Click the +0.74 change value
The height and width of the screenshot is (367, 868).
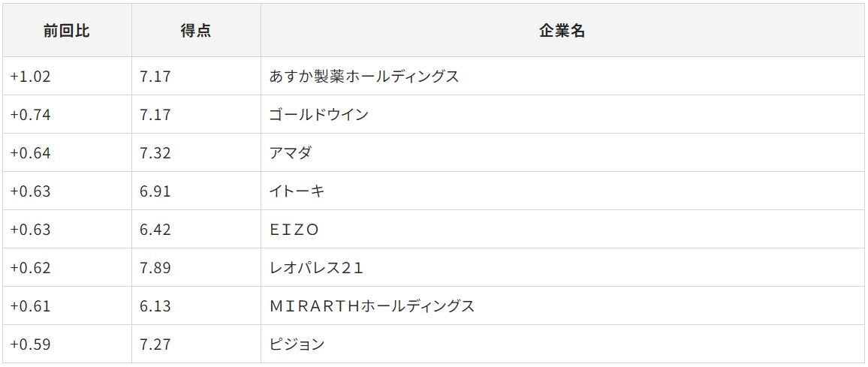tap(30, 115)
